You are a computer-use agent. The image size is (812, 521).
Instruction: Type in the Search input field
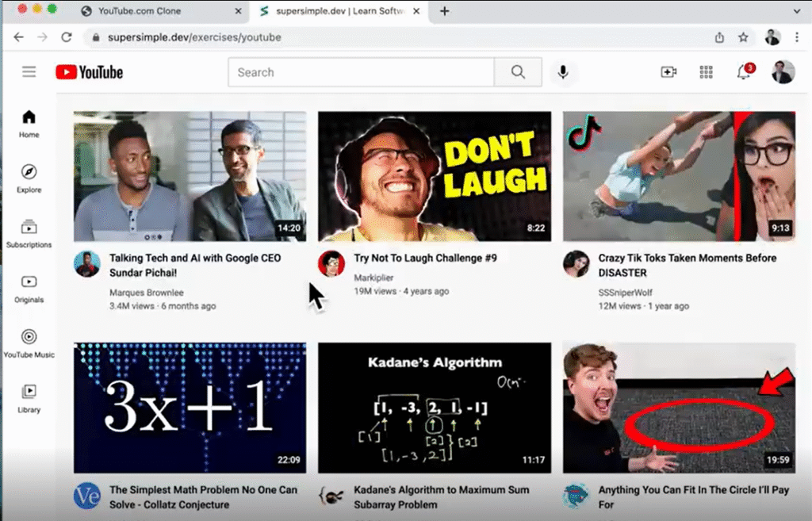click(x=361, y=72)
